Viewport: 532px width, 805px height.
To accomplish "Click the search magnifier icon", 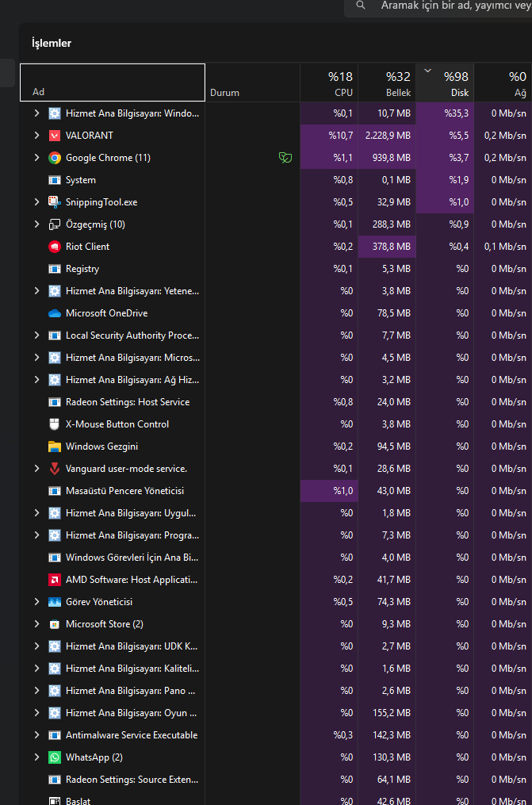I will [x=361, y=5].
